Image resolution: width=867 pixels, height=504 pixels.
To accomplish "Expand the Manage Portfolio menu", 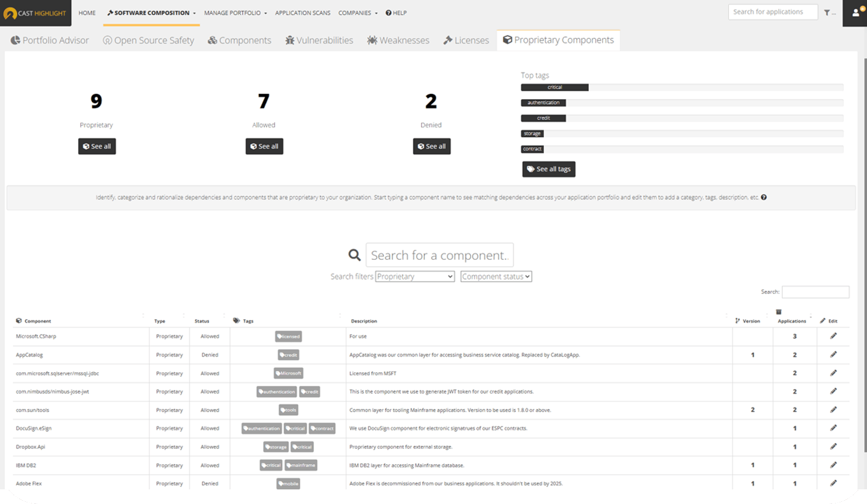I will (x=235, y=13).
